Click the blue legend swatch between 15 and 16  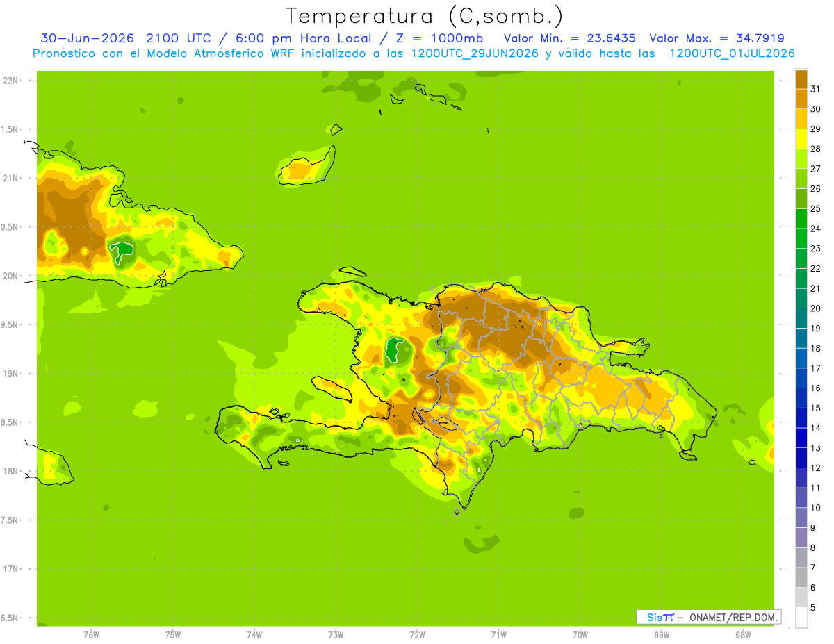coord(801,398)
